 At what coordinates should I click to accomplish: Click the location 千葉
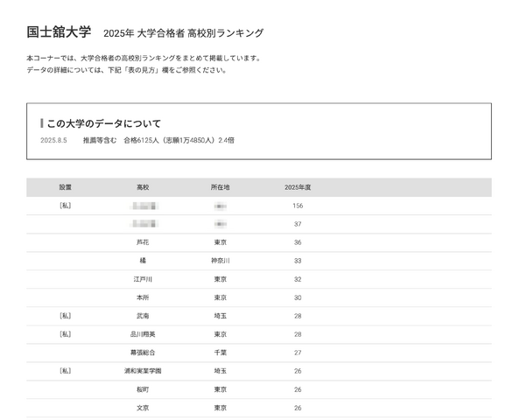point(221,353)
